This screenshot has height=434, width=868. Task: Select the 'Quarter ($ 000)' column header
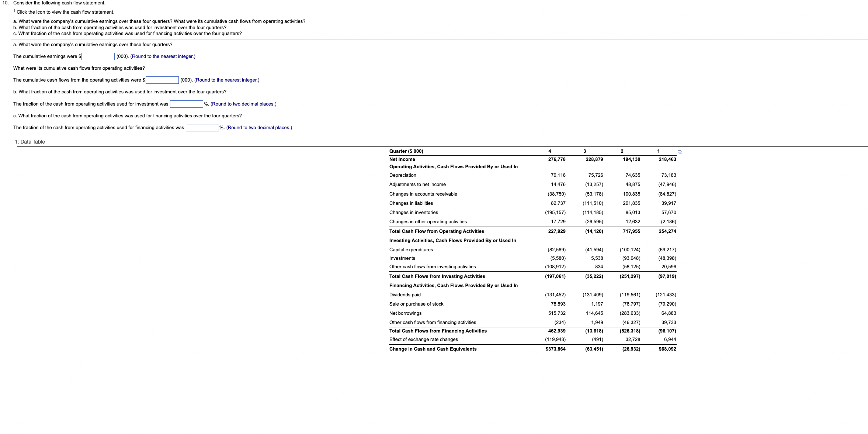406,151
